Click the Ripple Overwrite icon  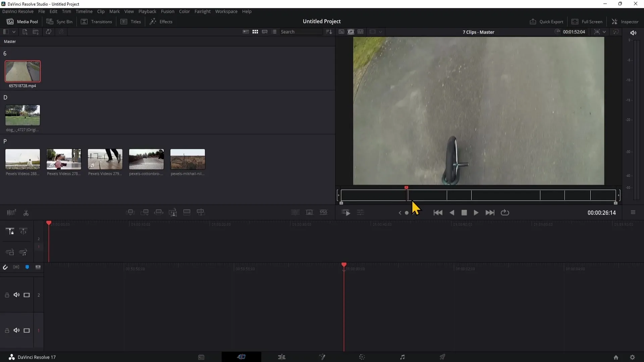[159, 213]
